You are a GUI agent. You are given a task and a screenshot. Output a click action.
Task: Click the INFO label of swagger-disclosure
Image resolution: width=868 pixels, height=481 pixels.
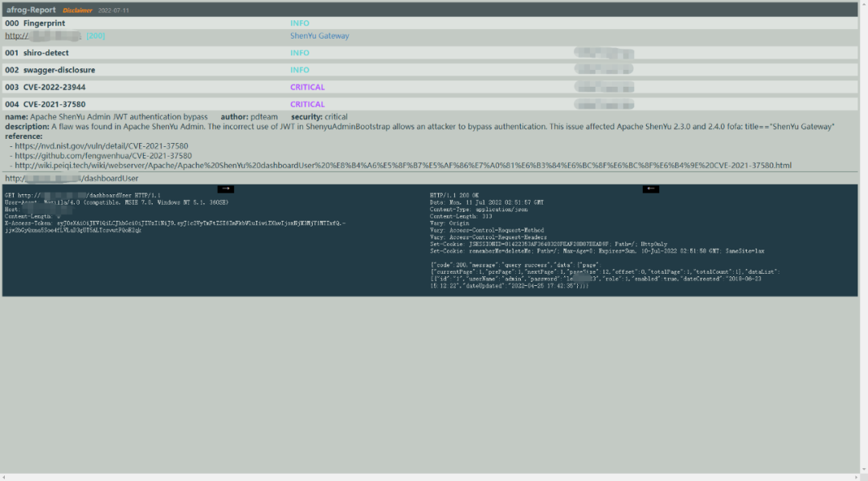click(x=300, y=70)
